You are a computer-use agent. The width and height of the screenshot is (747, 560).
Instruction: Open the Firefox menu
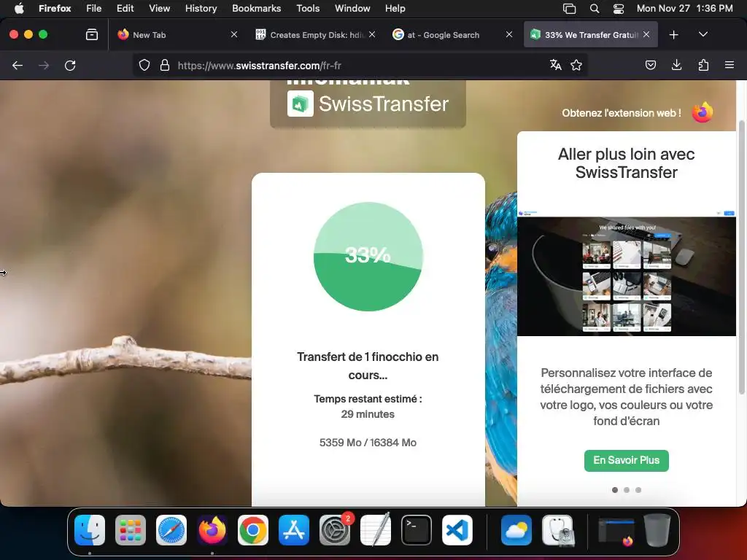pyautogui.click(x=55, y=8)
